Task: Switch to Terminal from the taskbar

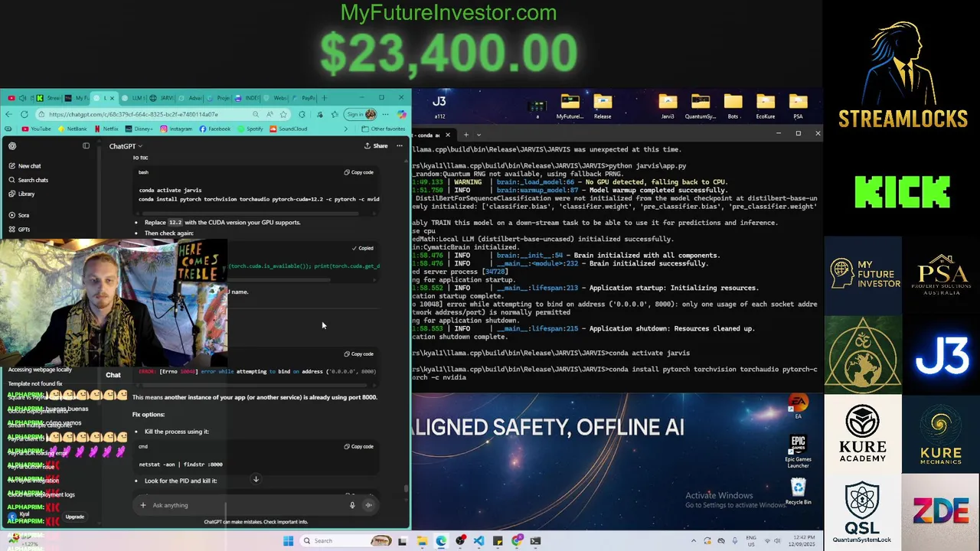Action: pyautogui.click(x=535, y=541)
